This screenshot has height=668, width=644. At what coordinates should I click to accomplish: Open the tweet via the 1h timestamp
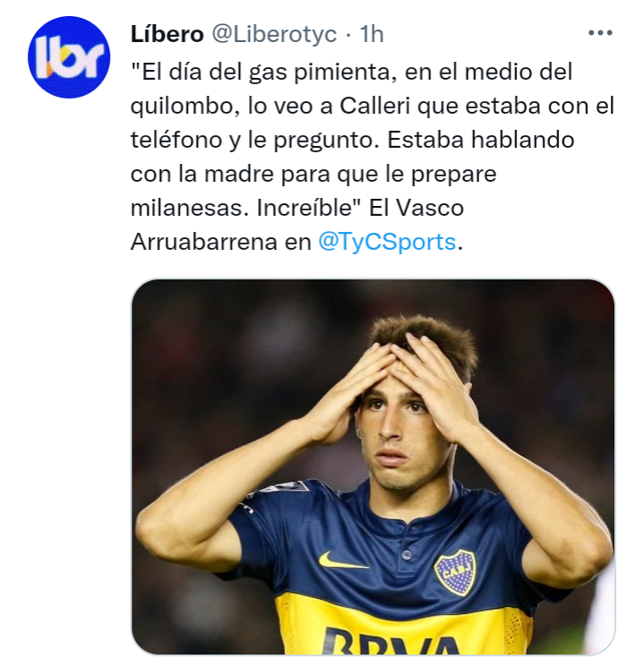click(372, 34)
